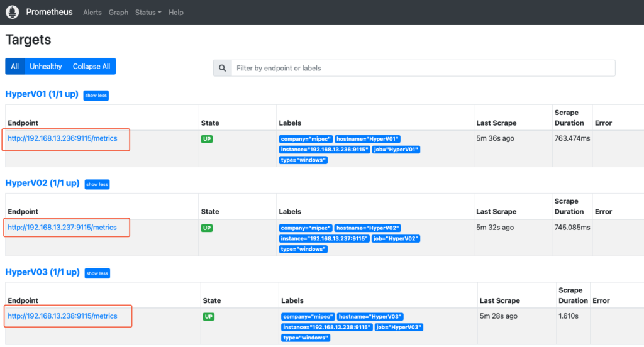This screenshot has height=347, width=644.
Task: Click the 5m 28s ago last scrape value
Action: tap(499, 316)
